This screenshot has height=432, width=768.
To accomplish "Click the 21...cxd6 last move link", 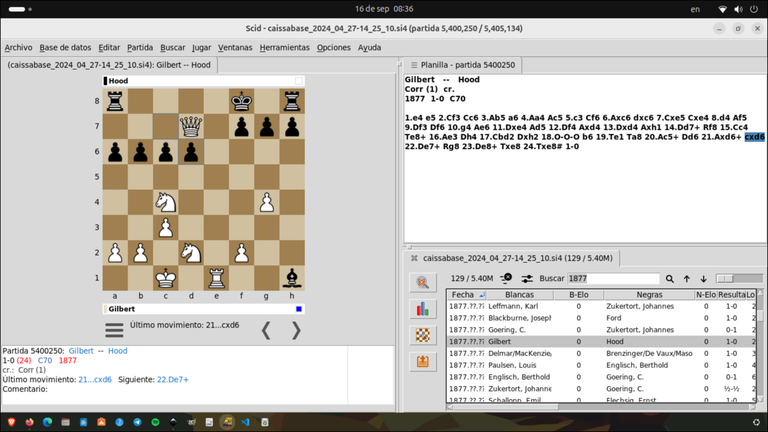I will point(95,380).
